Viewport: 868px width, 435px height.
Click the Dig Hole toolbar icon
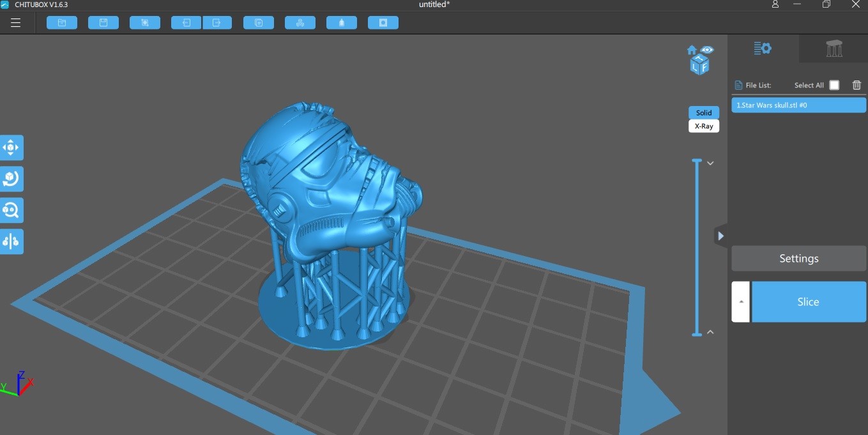[383, 23]
